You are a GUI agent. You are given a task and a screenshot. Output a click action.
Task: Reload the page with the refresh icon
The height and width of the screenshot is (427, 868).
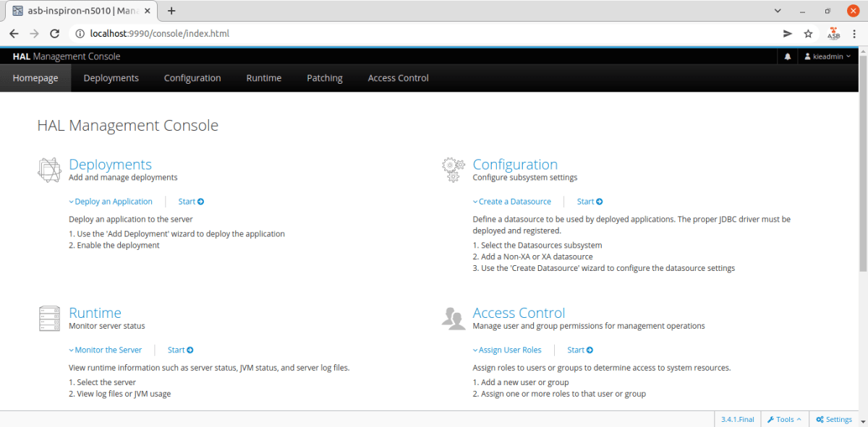tap(54, 33)
